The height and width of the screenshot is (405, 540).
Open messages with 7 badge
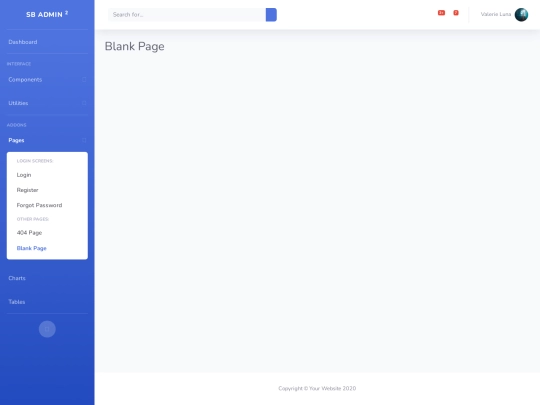pos(456,13)
